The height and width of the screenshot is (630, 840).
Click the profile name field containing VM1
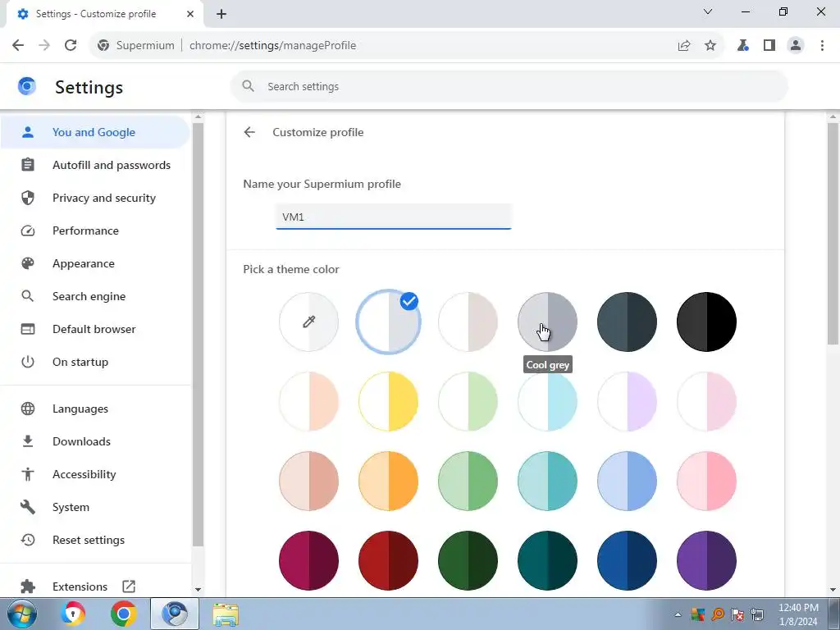pos(393,217)
